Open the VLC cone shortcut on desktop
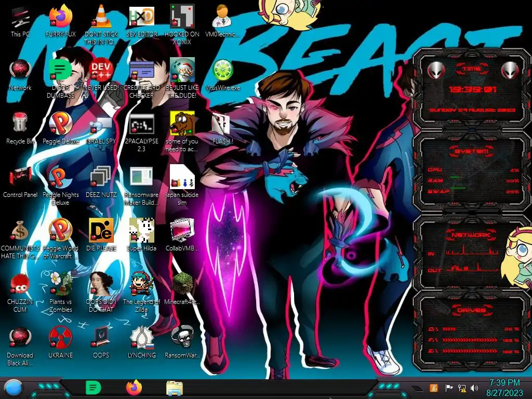This screenshot has width=532, height=399. pos(101,24)
